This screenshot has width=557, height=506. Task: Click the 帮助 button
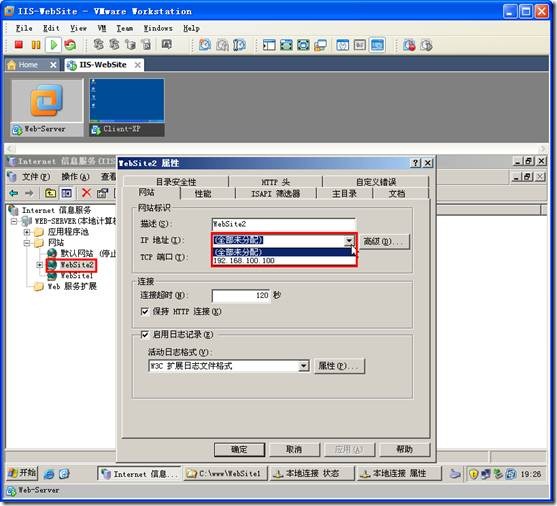coord(405,450)
